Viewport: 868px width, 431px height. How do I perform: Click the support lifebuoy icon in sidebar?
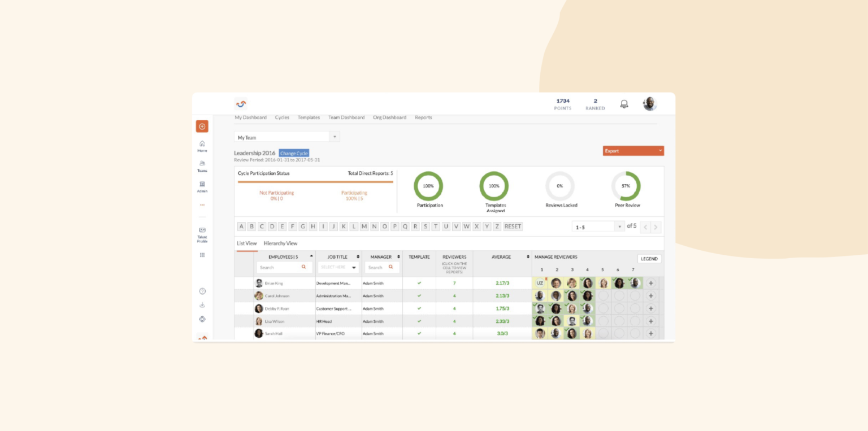click(x=202, y=319)
